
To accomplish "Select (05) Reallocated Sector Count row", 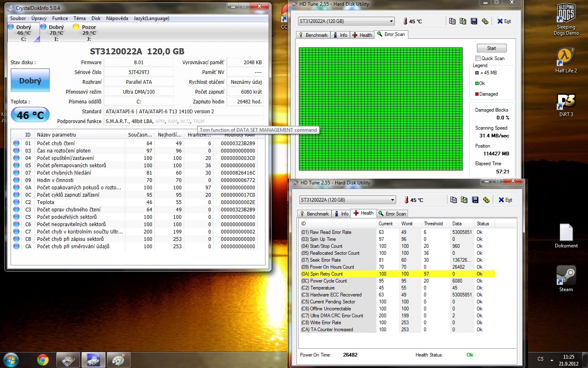I will click(x=397, y=253).
